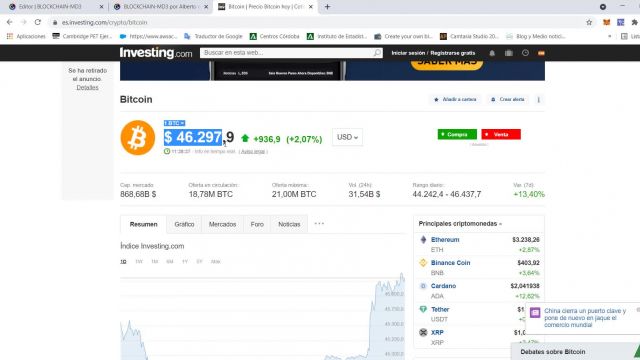Click Añadir a cartera button
Screen dimensions: 640x360
455,100
